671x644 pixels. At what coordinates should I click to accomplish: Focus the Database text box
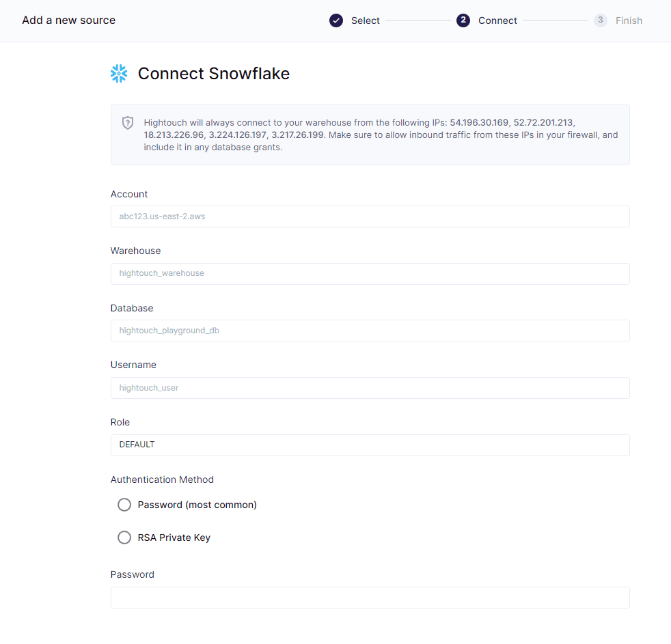coord(370,331)
